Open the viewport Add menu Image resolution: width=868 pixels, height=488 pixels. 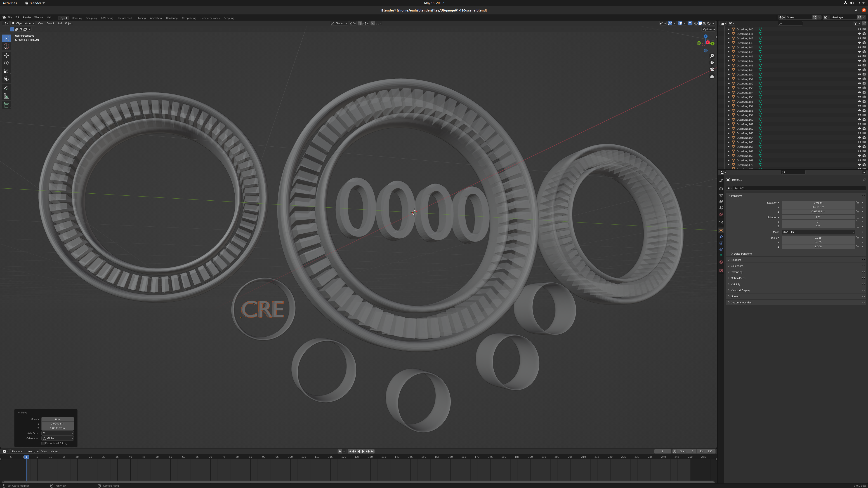click(x=59, y=23)
